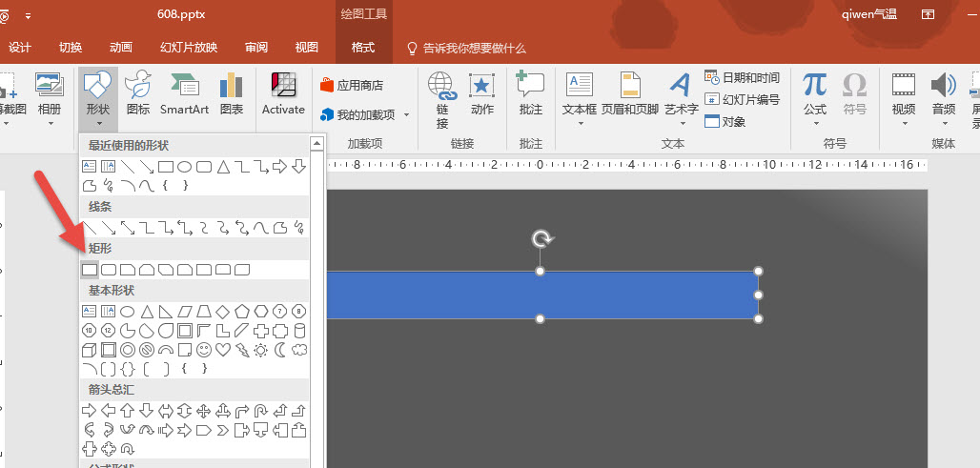The image size is (980, 468).
Task: Select the blue rectangle on the slide
Action: point(543,295)
